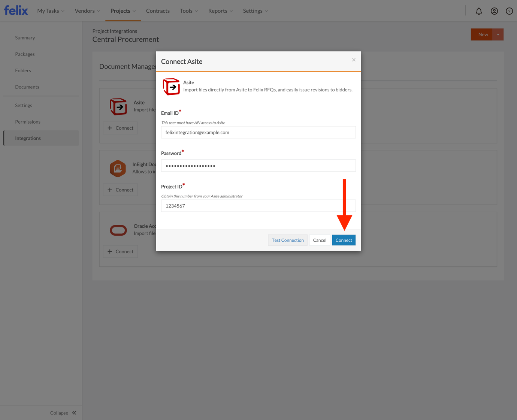Click the Connect Asite dialog title
The height and width of the screenshot is (420, 517).
point(182,61)
